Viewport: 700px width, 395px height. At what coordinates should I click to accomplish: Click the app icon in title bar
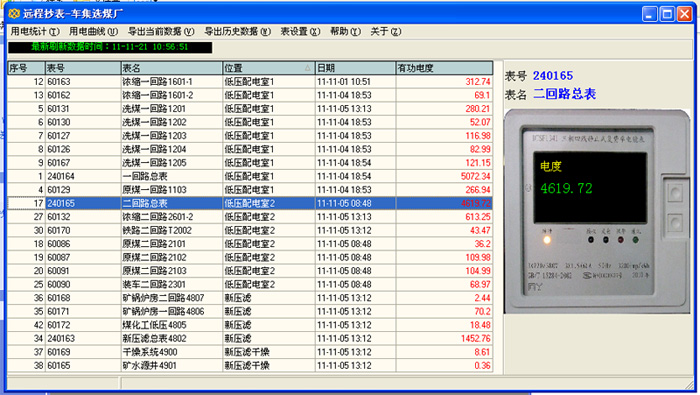pos(14,14)
